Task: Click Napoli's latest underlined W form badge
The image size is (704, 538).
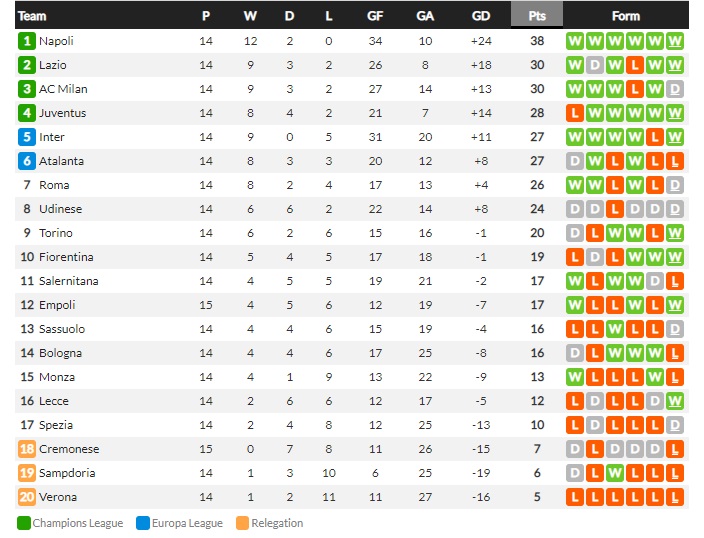Action: coord(674,41)
